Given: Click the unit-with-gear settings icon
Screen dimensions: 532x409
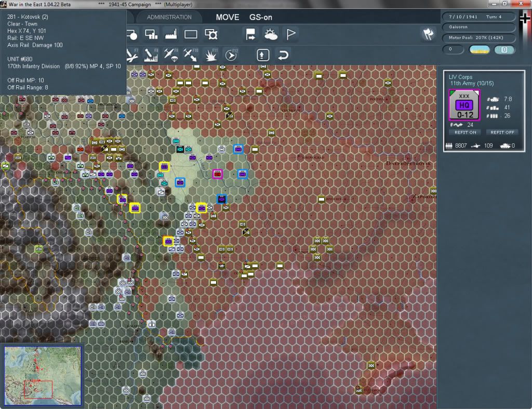Looking at the screenshot, I should tap(211, 34).
